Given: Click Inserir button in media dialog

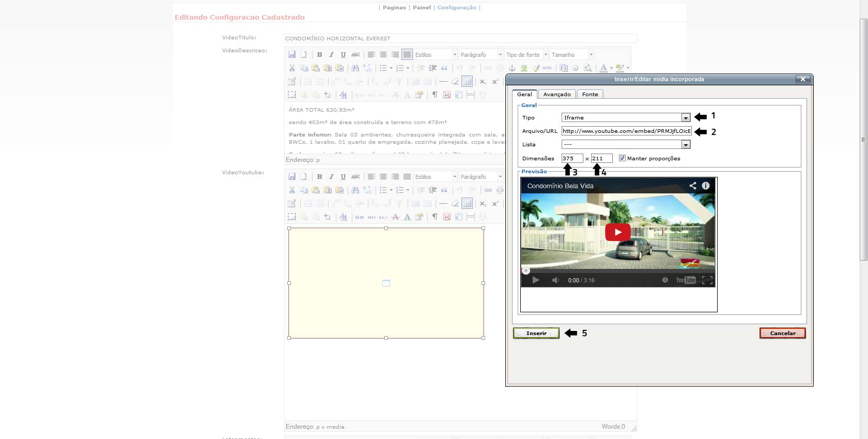Looking at the screenshot, I should pyautogui.click(x=536, y=333).
